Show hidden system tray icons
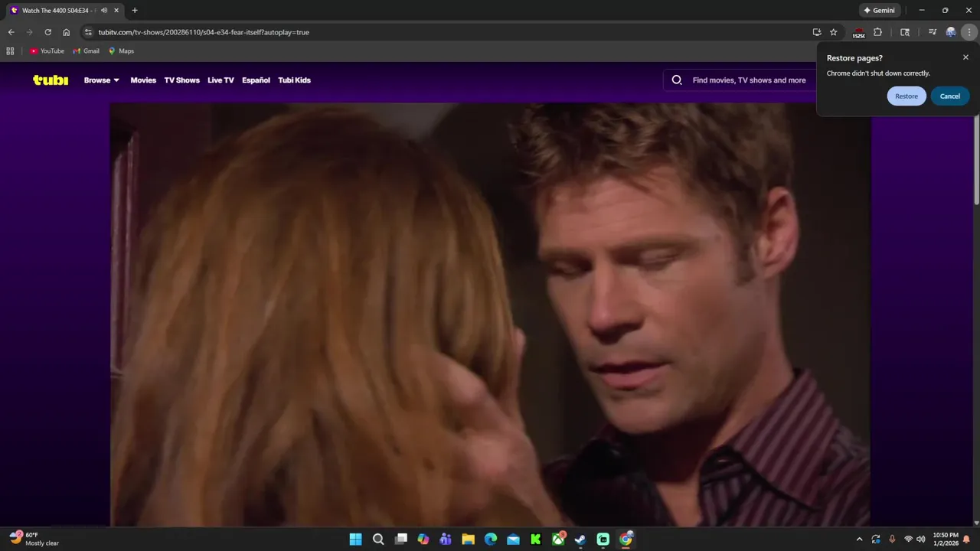This screenshot has height=551, width=980. coord(859,540)
